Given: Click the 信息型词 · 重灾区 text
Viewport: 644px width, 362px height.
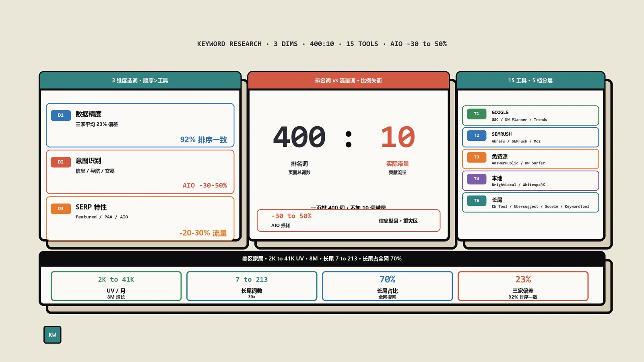Looking at the screenshot, I should pyautogui.click(x=398, y=221).
